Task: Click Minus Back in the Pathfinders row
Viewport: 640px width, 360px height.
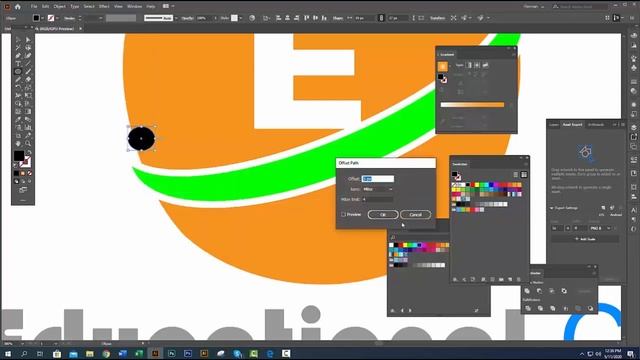Action: [591, 309]
